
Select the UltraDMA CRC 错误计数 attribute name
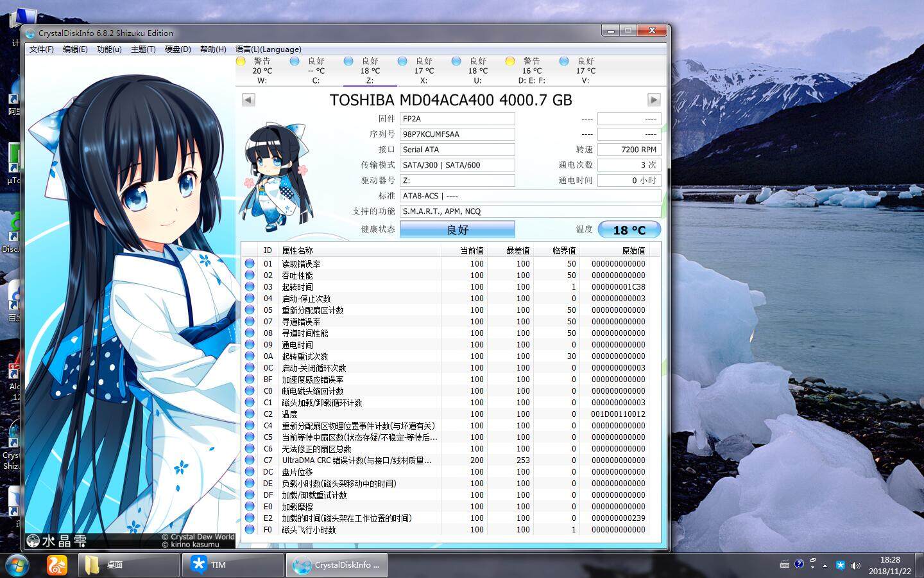(x=357, y=460)
